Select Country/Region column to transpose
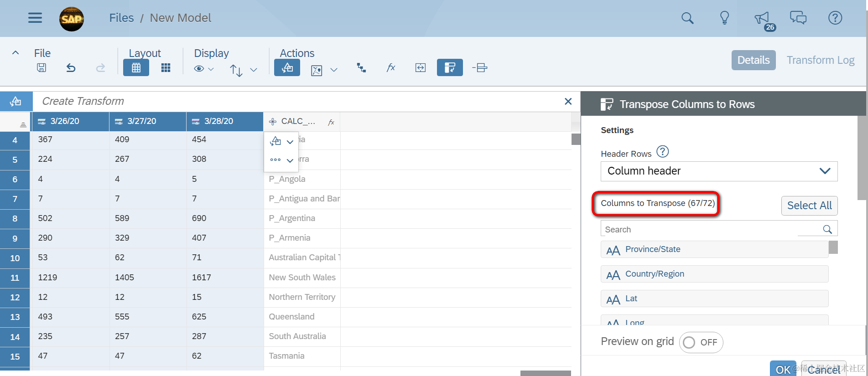Screen dimensions: 868x376 tap(714, 274)
